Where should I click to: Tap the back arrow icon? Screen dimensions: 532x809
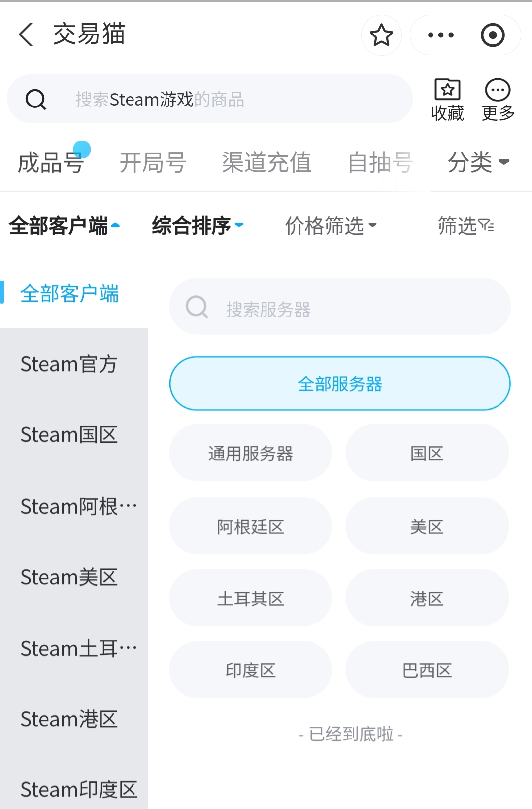[x=26, y=35]
